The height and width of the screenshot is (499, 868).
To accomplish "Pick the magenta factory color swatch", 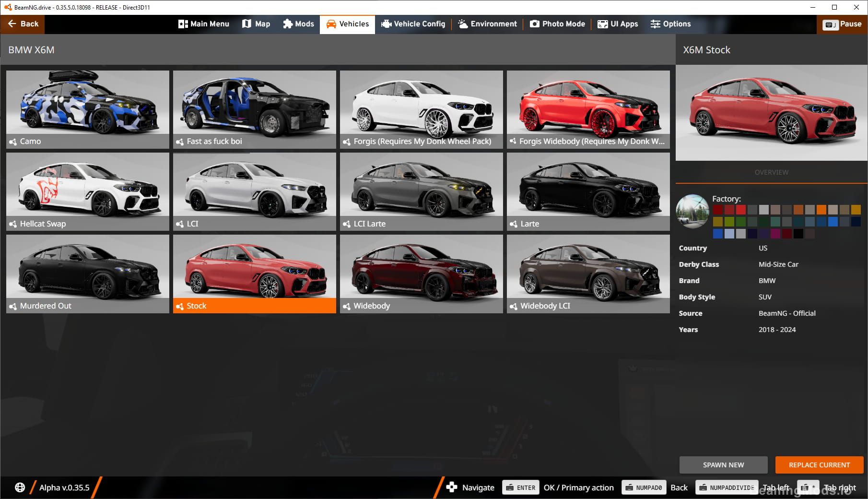I will point(775,234).
